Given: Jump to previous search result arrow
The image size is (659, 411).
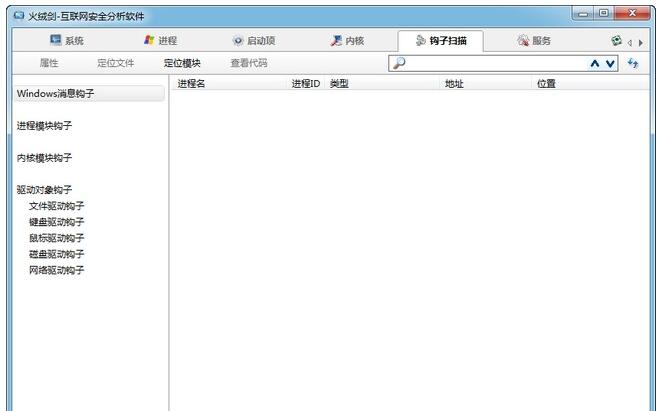Looking at the screenshot, I should tap(595, 63).
